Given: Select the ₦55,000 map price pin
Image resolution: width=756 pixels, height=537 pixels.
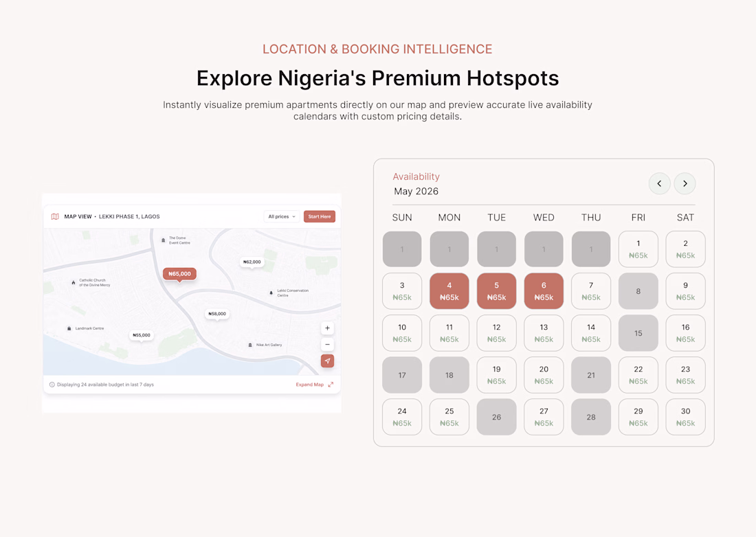Looking at the screenshot, I should [142, 335].
